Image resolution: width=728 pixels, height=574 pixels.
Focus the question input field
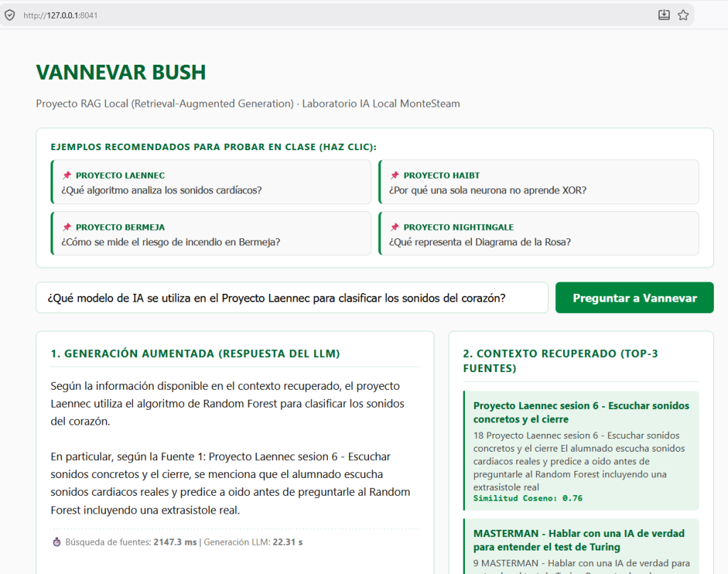coord(292,298)
